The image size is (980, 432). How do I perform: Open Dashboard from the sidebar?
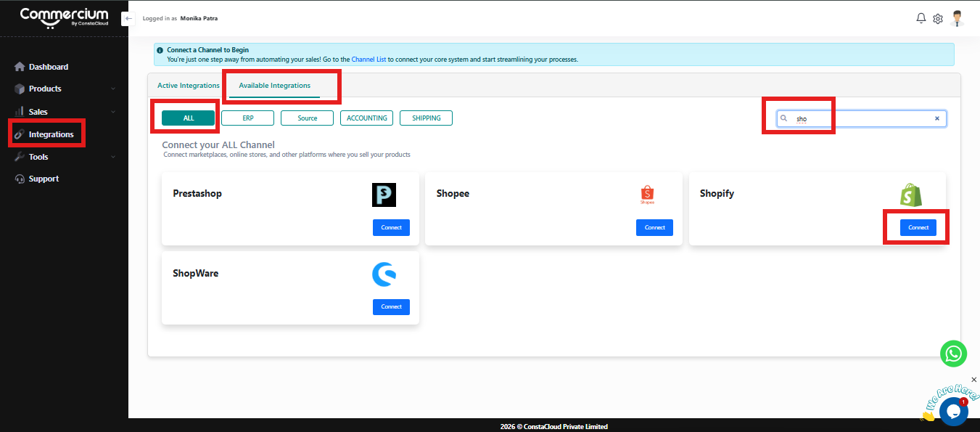pos(49,67)
